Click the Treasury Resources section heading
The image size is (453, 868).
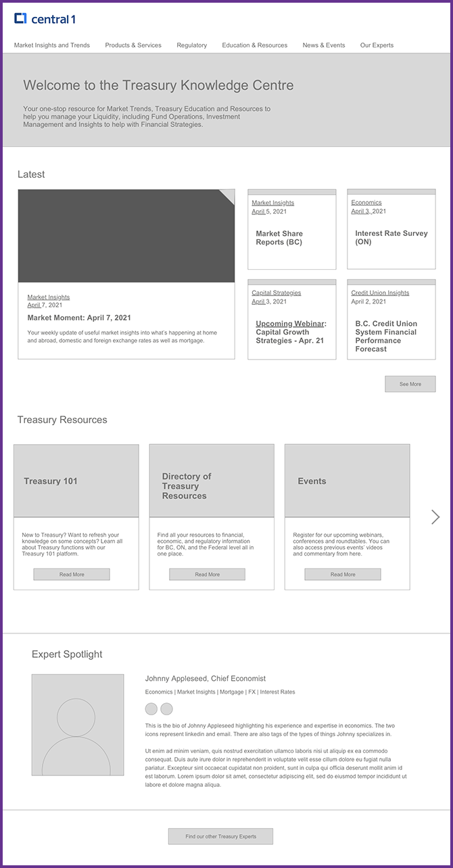[x=62, y=420]
